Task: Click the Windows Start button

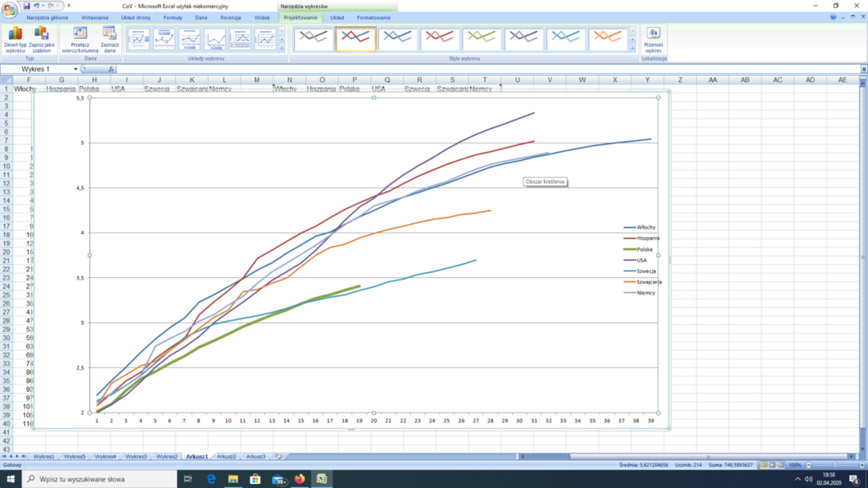Action: coord(10,479)
